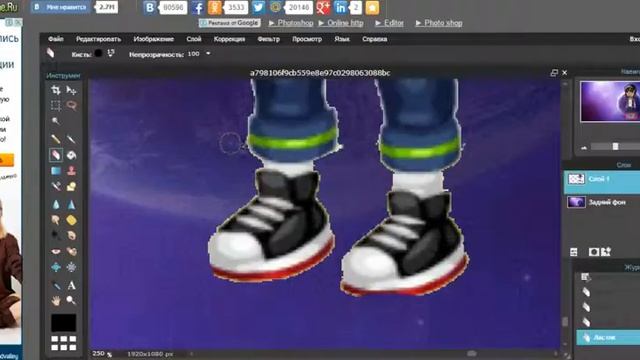Select the Lasso tool
The image size is (640, 360).
click(x=71, y=106)
